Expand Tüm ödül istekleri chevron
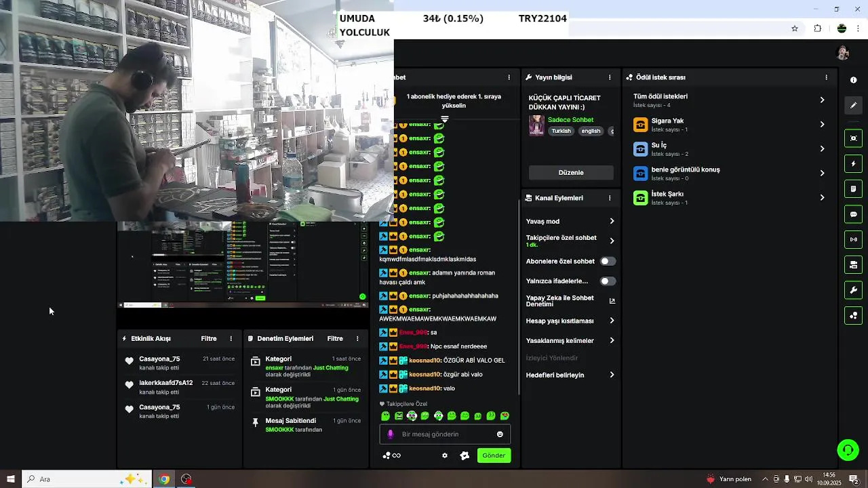868x488 pixels. 822,100
